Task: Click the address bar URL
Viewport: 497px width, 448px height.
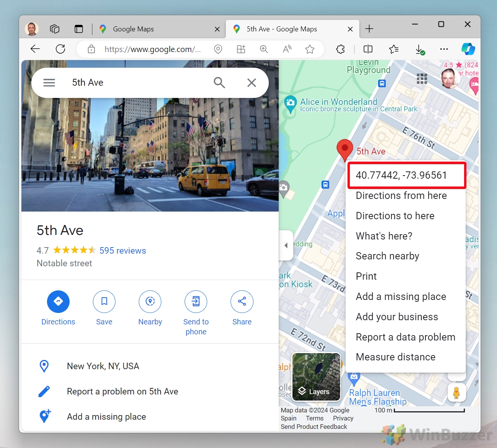Action: coord(153,49)
